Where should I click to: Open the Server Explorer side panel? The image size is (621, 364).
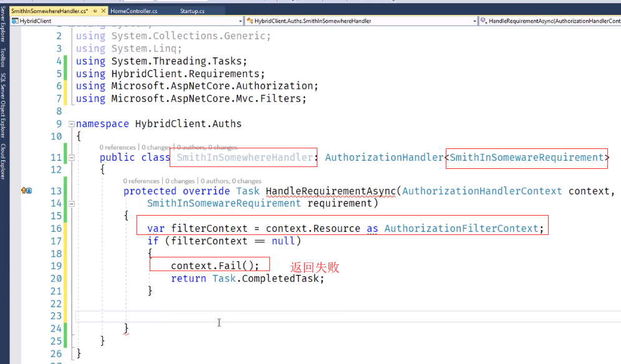click(3, 24)
